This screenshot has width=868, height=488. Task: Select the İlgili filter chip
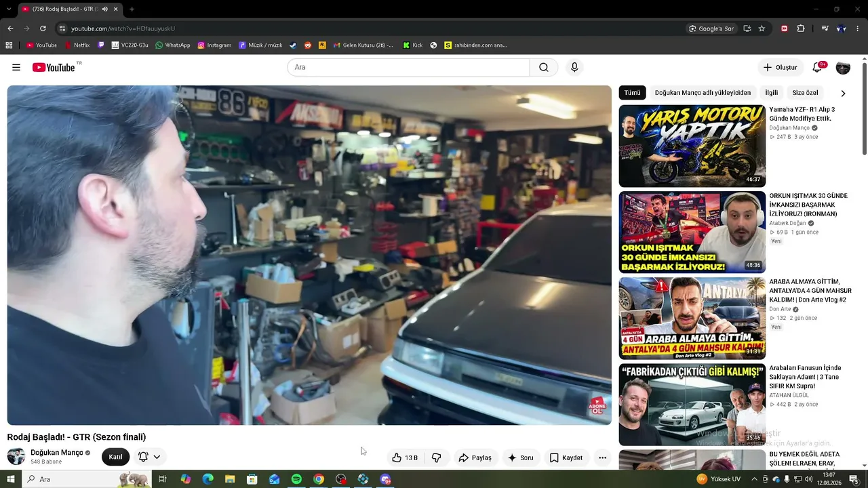point(772,93)
